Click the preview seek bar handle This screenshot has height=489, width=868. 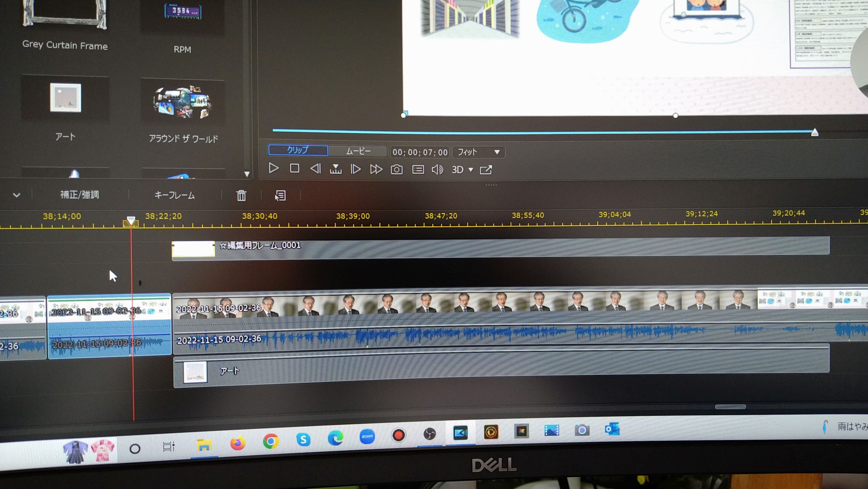point(815,132)
